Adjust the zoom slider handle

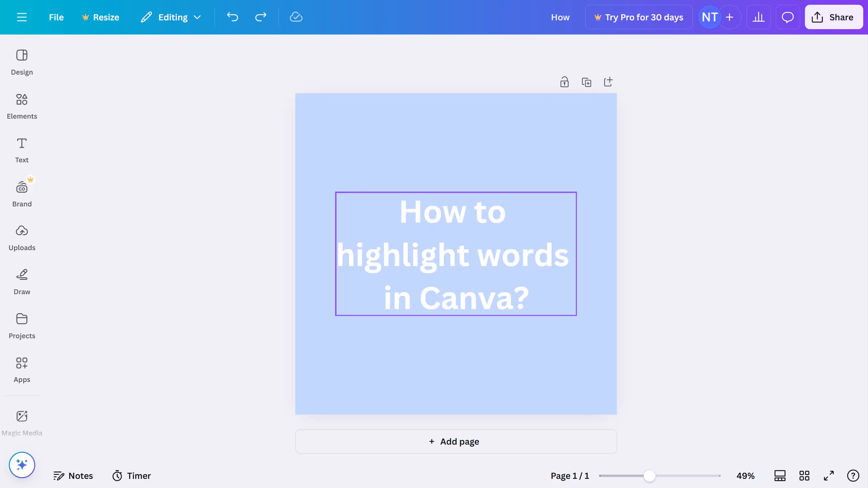(x=649, y=475)
